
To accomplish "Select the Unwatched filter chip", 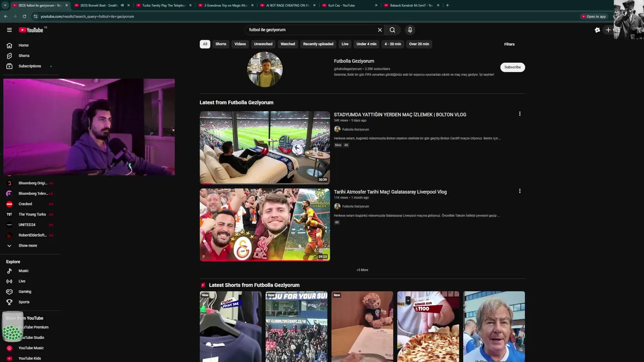I will [263, 44].
